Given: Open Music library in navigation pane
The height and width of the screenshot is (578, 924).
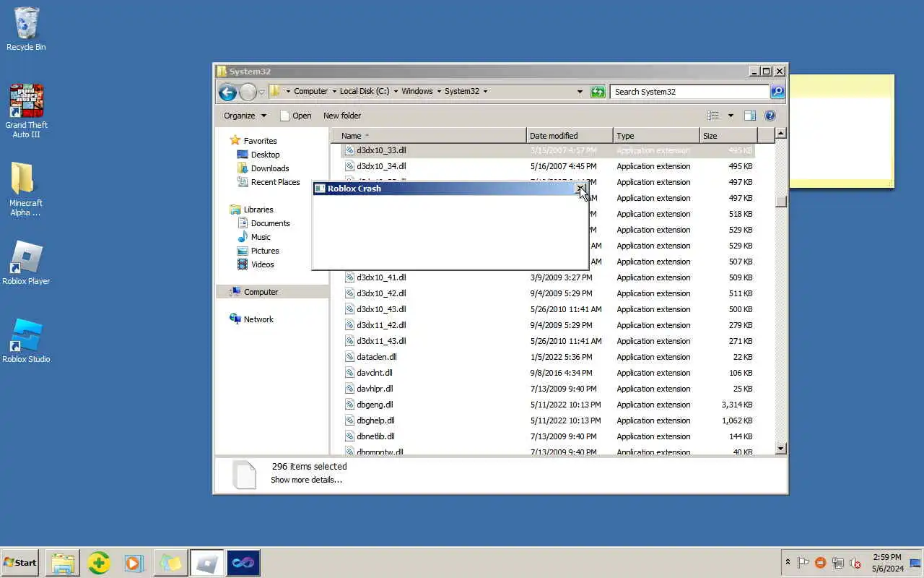Looking at the screenshot, I should (261, 237).
